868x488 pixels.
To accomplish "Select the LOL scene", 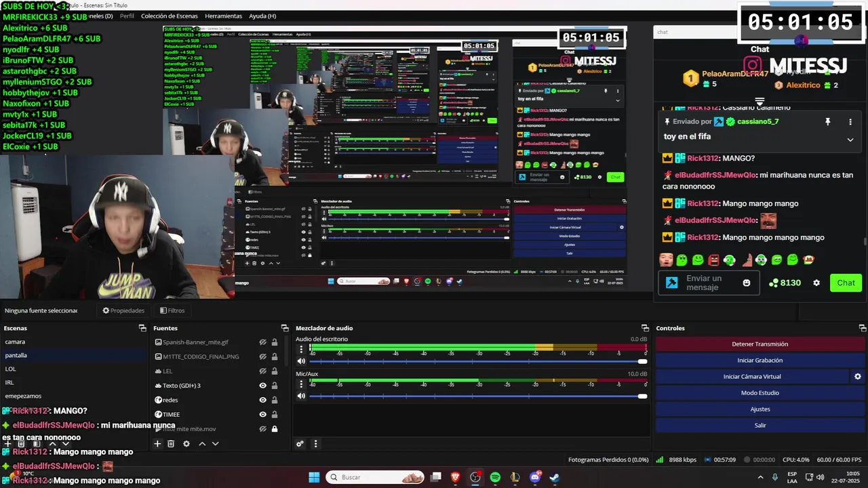I will pyautogui.click(x=73, y=369).
